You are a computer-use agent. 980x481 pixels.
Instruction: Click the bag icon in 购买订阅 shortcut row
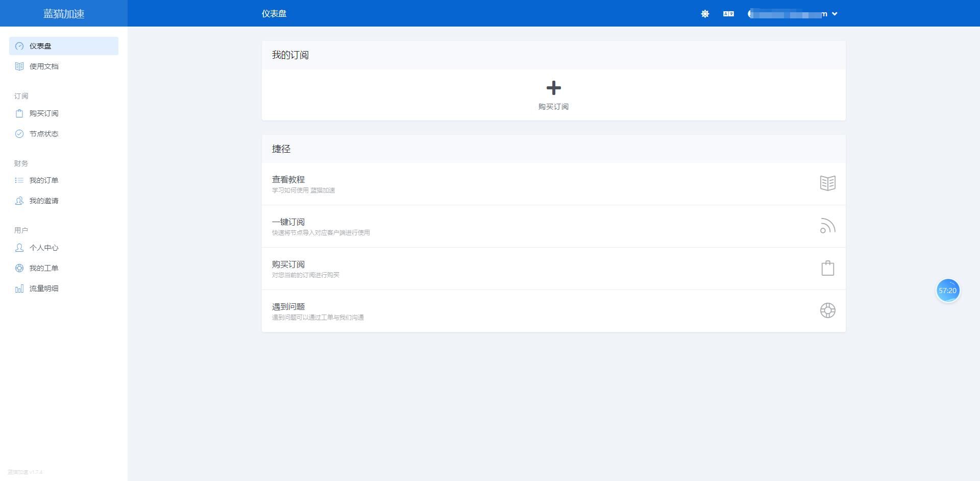pos(827,268)
